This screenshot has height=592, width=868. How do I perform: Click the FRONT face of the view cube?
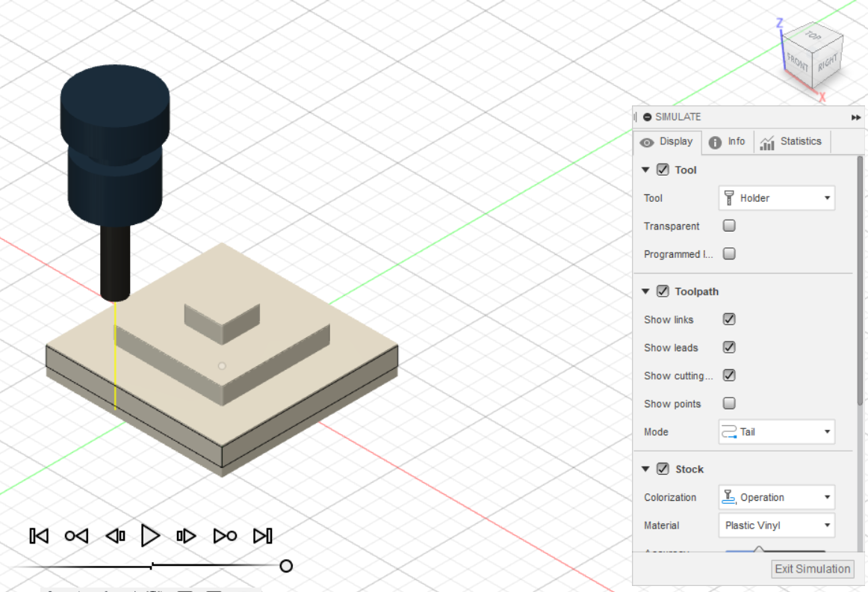tap(797, 62)
